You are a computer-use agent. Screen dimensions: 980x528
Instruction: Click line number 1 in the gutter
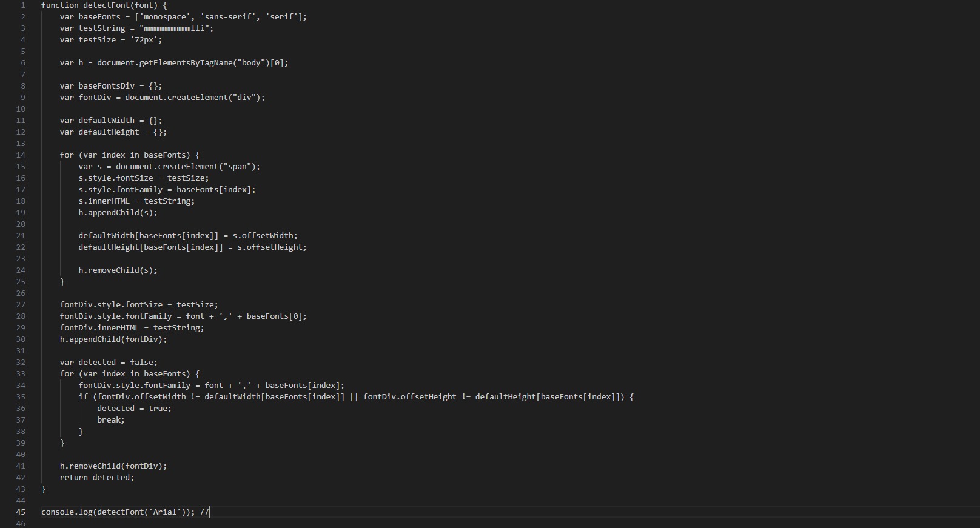[23, 5]
